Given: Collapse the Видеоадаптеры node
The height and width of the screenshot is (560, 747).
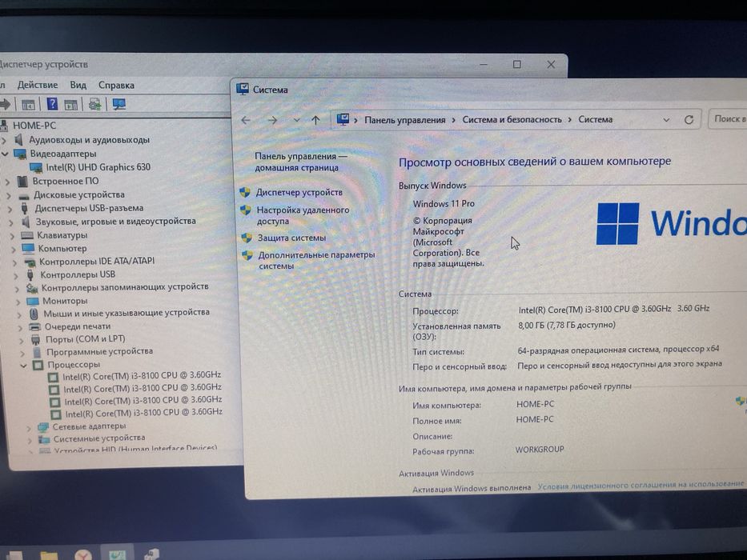Looking at the screenshot, I should pos(6,154).
